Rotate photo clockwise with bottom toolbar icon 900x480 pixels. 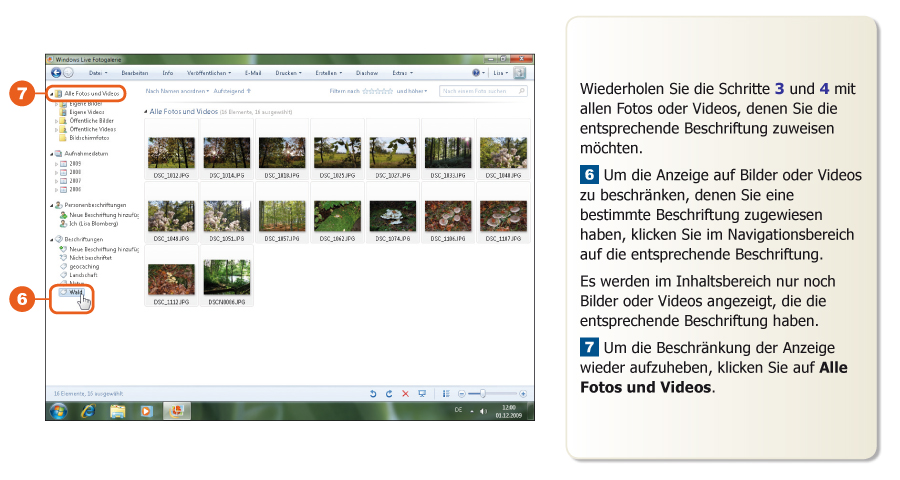click(x=389, y=394)
